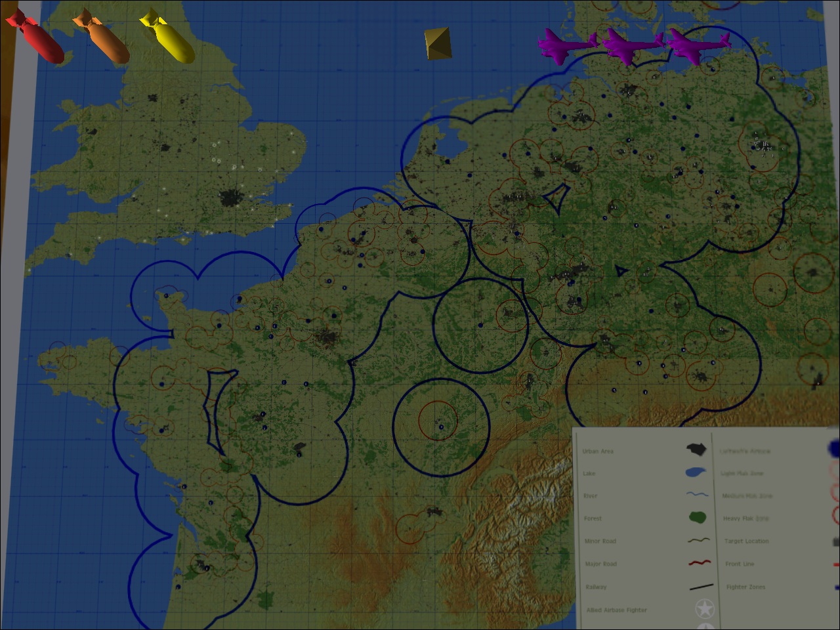
Task: Click the Allied Airbase Fighter star symbol
Action: 705,609
